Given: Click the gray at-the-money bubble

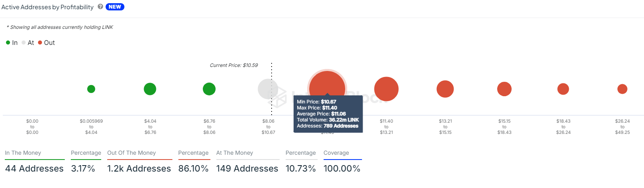Looking at the screenshot, I should click(x=268, y=89).
